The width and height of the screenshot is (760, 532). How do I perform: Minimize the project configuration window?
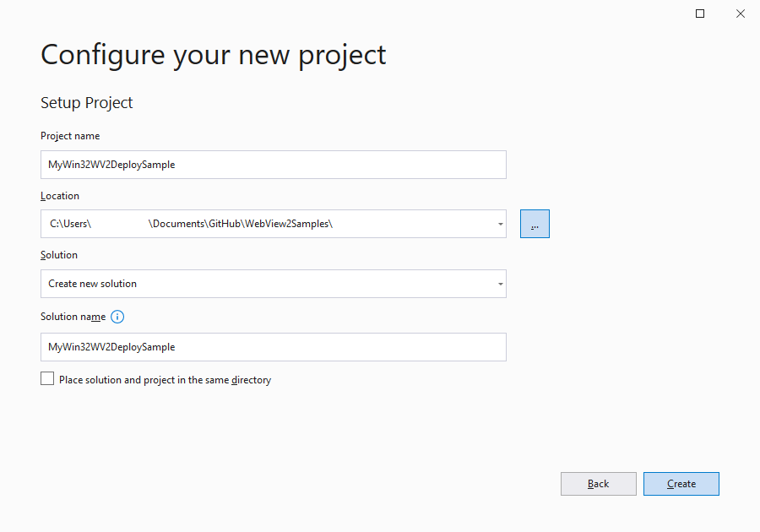699,14
